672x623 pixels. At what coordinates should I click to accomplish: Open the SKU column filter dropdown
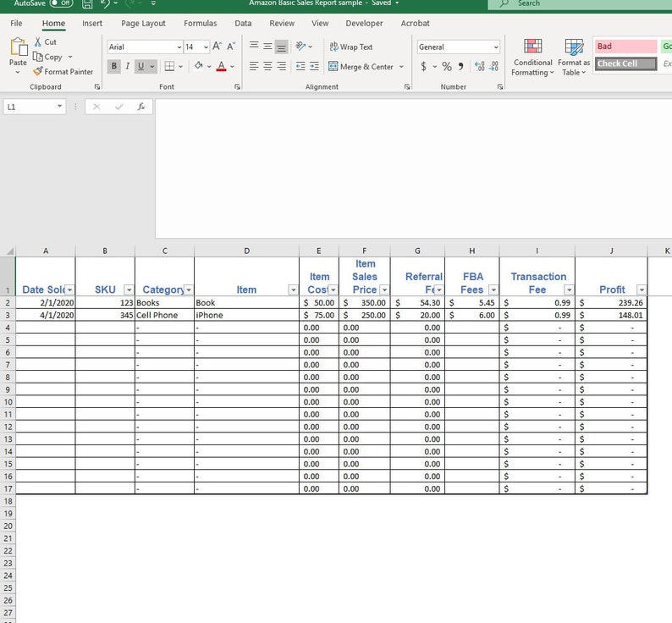point(129,290)
